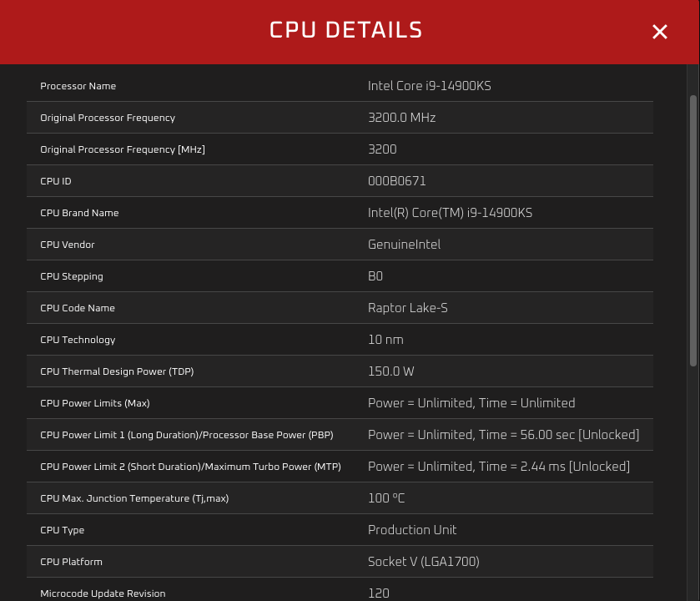Select the CPU Type row

(x=340, y=530)
